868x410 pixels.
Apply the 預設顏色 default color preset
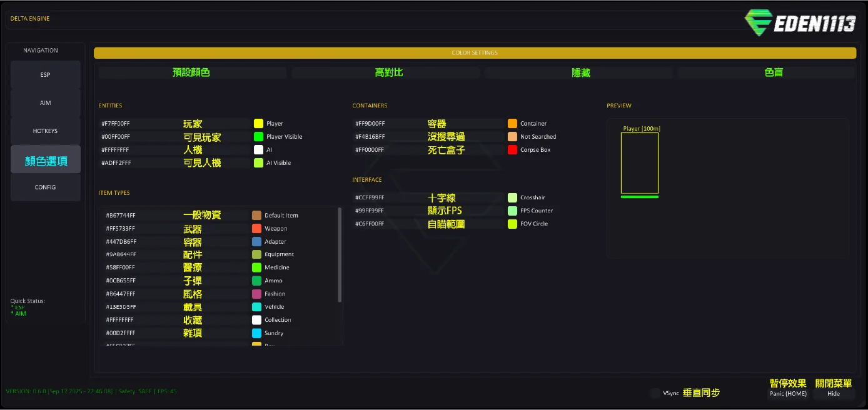coord(192,73)
